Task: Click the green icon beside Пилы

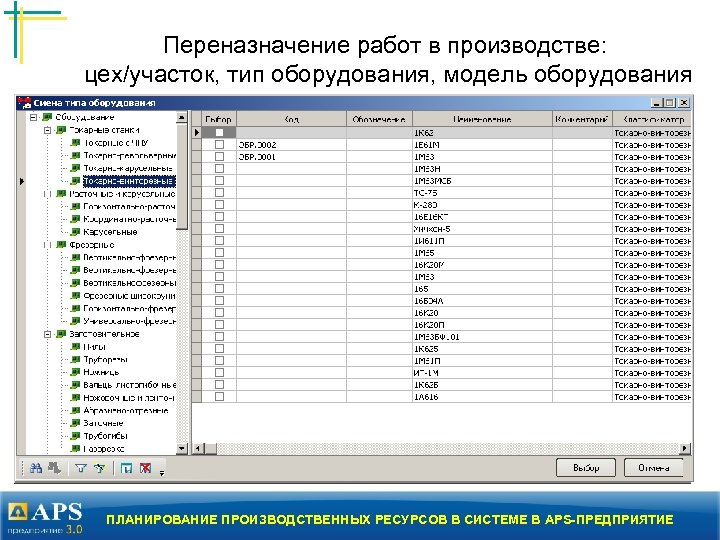Action: point(75,347)
